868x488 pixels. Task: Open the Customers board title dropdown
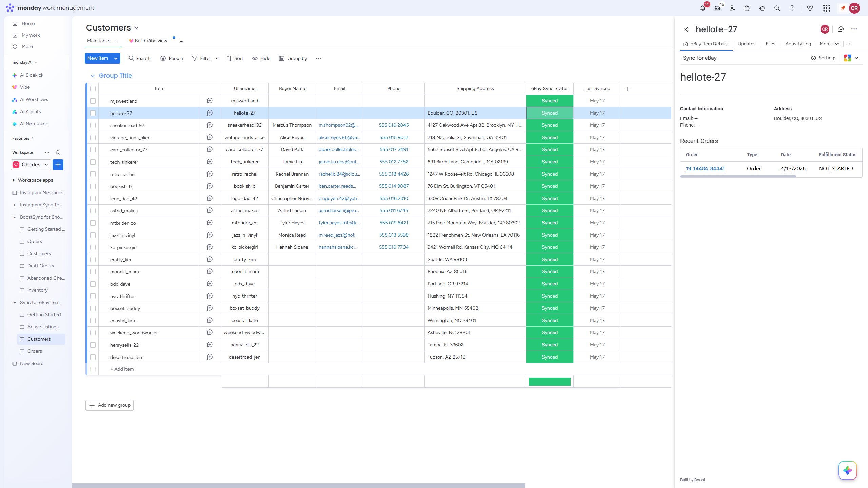click(136, 28)
